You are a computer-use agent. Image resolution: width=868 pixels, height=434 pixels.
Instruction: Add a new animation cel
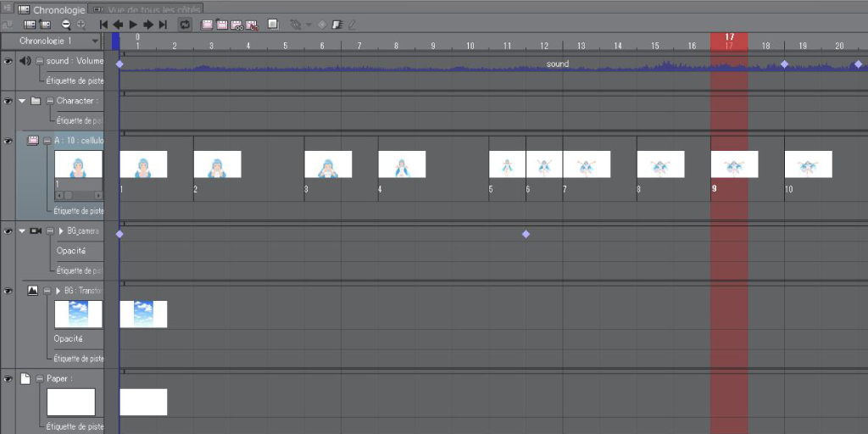(222, 25)
